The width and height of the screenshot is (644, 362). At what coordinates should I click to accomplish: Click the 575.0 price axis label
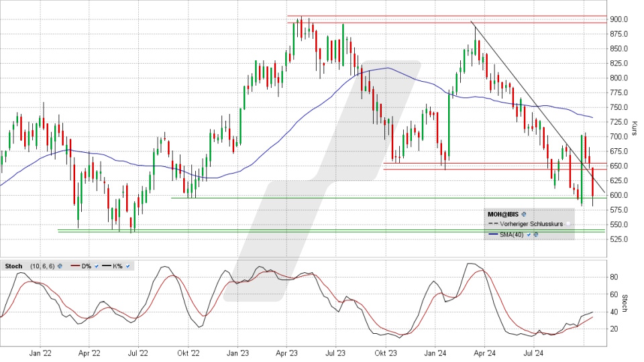(619, 210)
